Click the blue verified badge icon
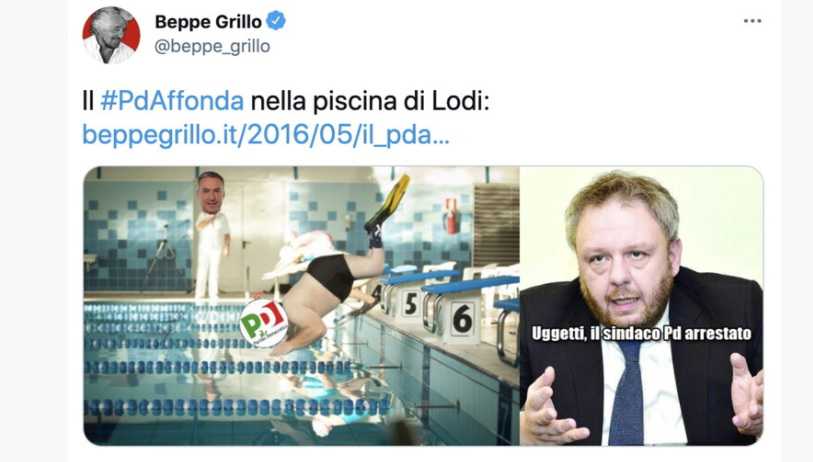Viewport: 813px width, 462px height. (276, 21)
